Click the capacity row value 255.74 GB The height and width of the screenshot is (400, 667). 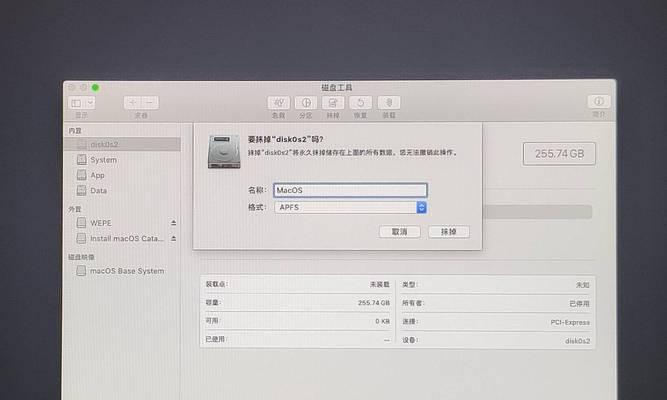click(x=373, y=303)
